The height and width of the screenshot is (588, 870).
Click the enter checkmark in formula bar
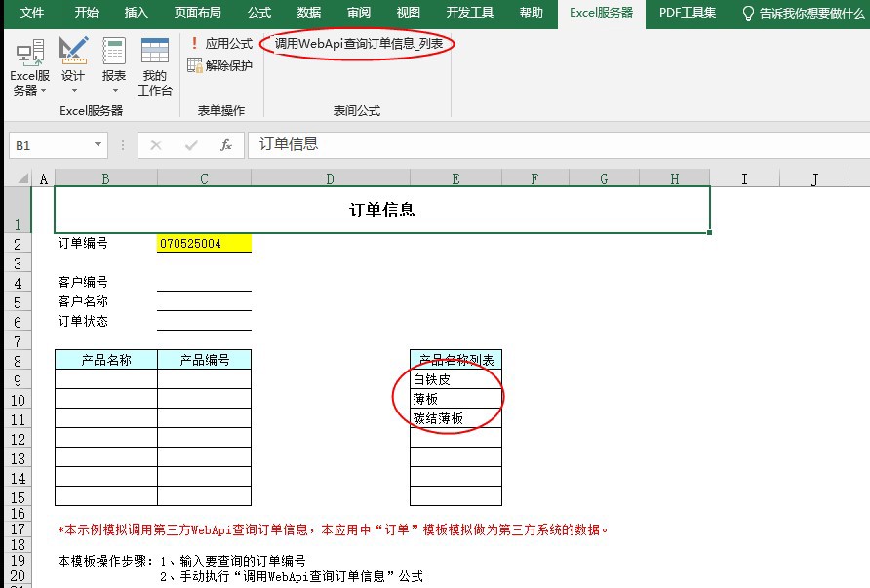(191, 145)
